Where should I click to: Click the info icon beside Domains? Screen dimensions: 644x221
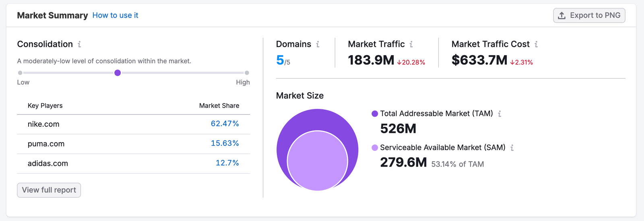tap(318, 44)
